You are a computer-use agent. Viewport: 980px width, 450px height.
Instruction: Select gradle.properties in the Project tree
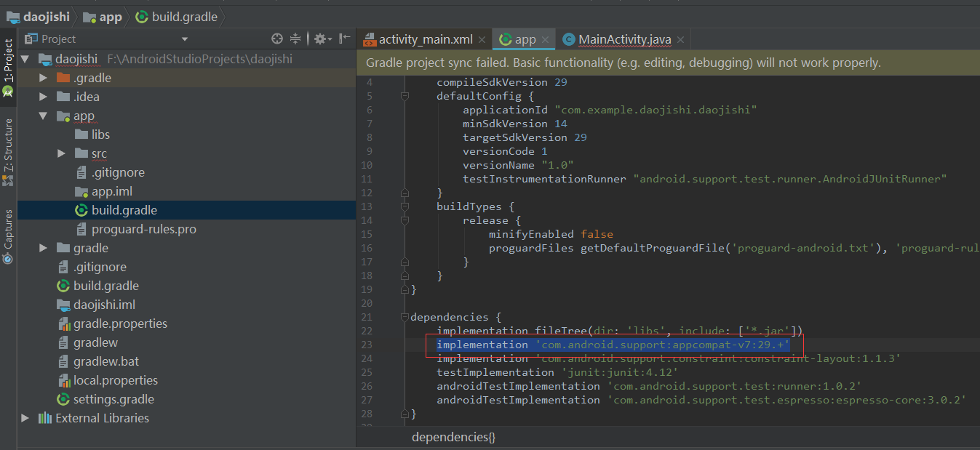[121, 323]
